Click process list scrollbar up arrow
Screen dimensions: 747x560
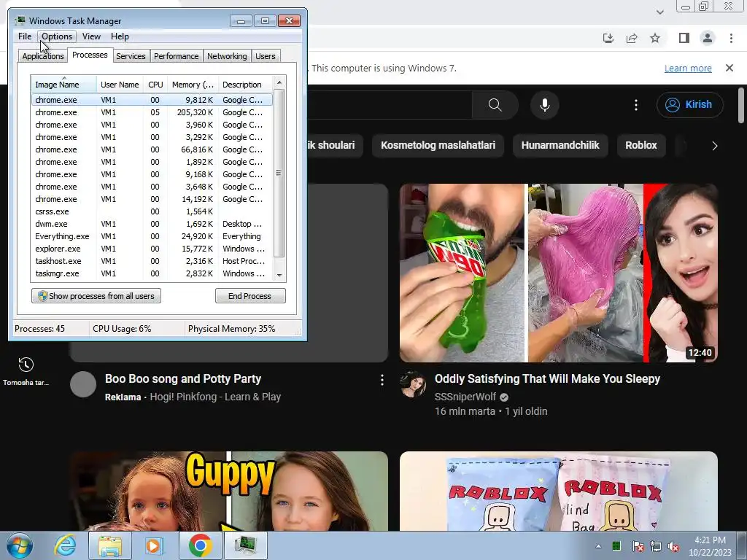click(279, 82)
